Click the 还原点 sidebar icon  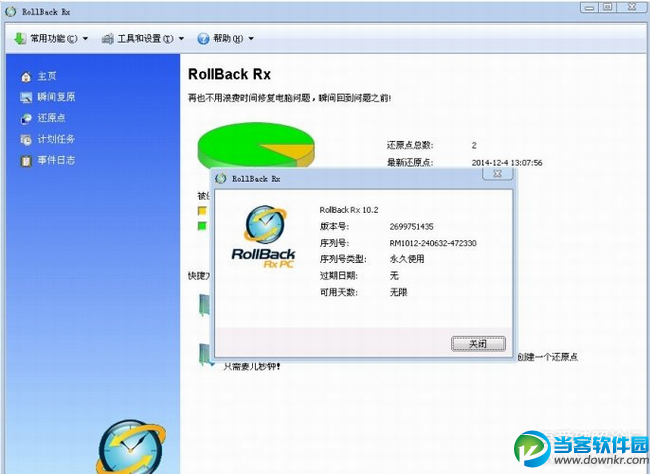click(x=26, y=119)
